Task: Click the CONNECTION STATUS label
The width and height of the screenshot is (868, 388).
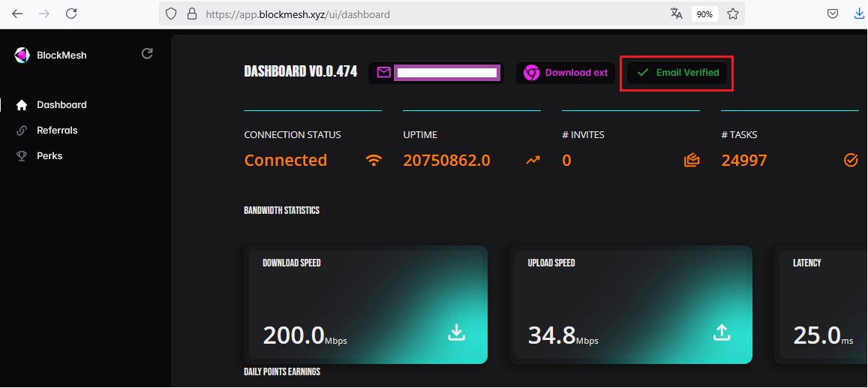Action: tap(293, 134)
